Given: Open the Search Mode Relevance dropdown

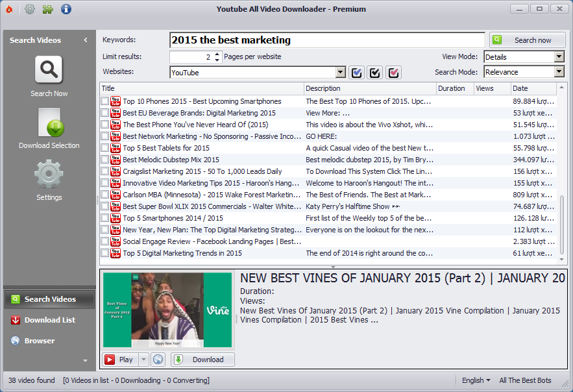Looking at the screenshot, I should (x=559, y=72).
